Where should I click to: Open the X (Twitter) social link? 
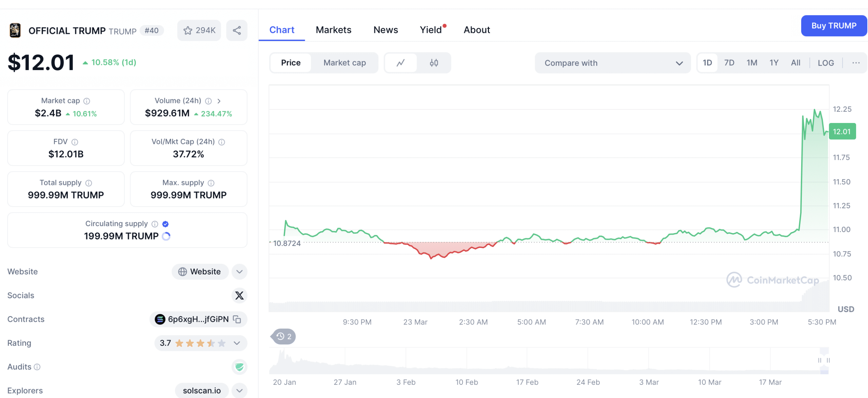point(239,295)
